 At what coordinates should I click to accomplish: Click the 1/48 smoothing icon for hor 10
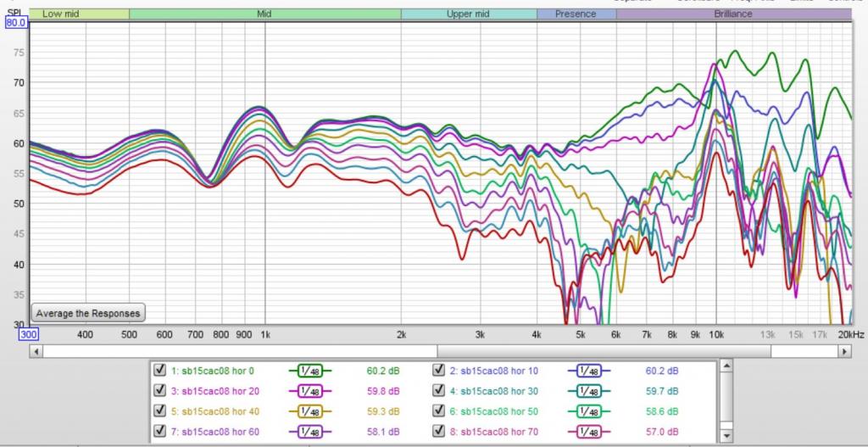coord(589,372)
